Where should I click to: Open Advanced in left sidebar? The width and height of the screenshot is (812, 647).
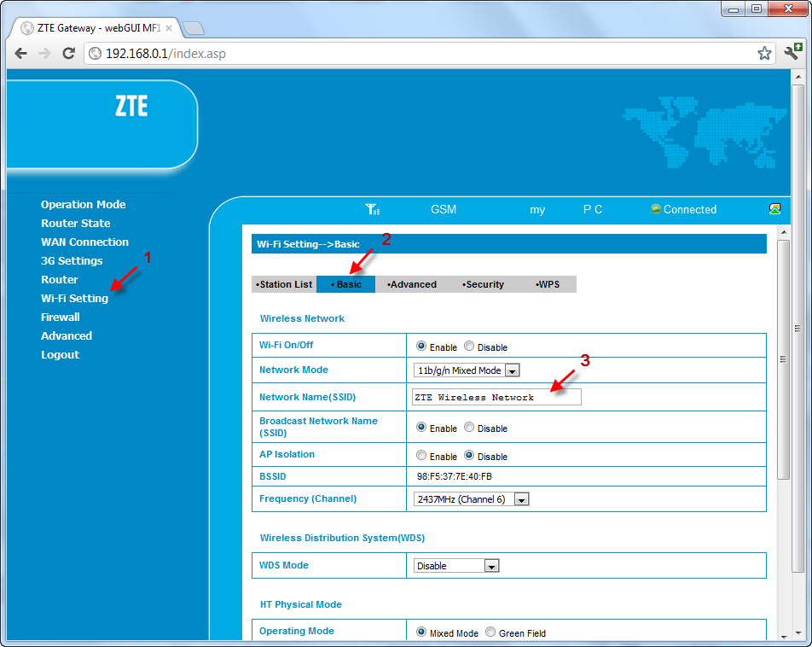[x=67, y=336]
